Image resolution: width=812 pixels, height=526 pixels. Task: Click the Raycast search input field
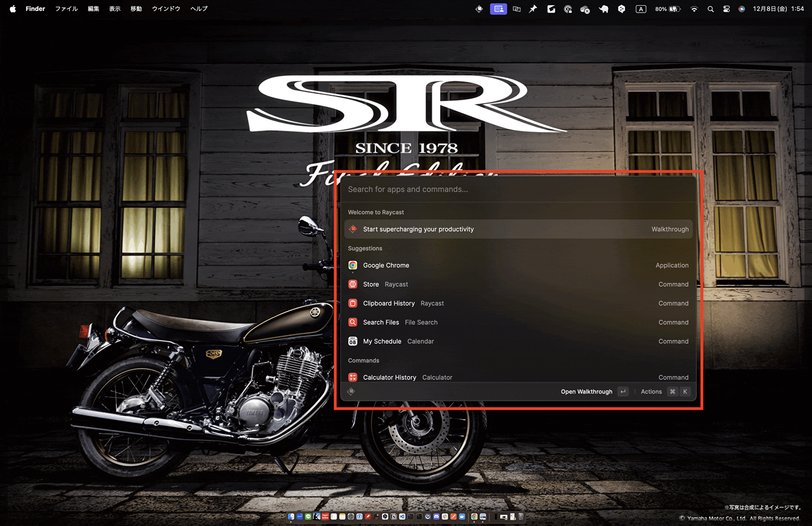[x=487, y=189]
